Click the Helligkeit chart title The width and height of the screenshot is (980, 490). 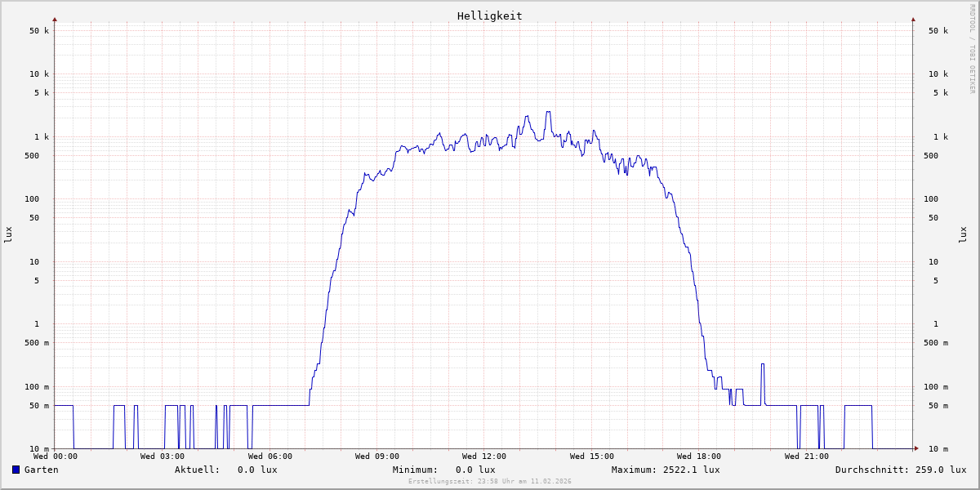(x=489, y=16)
